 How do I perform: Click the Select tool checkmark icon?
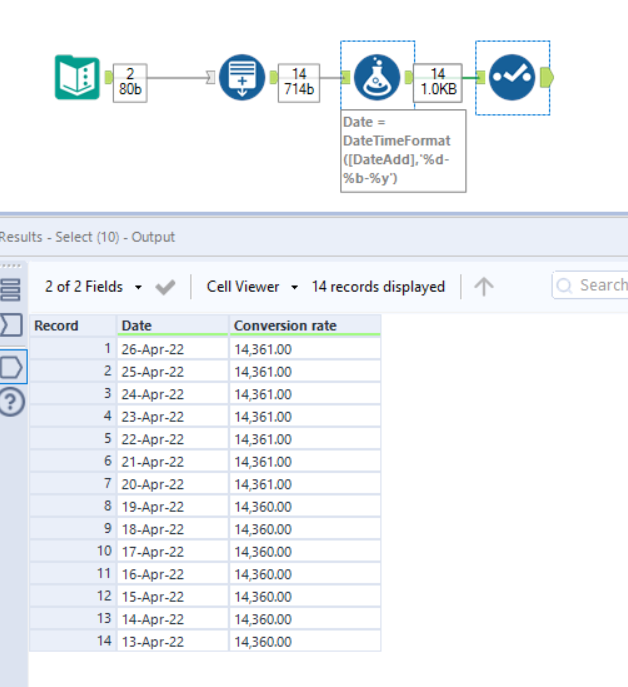coord(511,77)
